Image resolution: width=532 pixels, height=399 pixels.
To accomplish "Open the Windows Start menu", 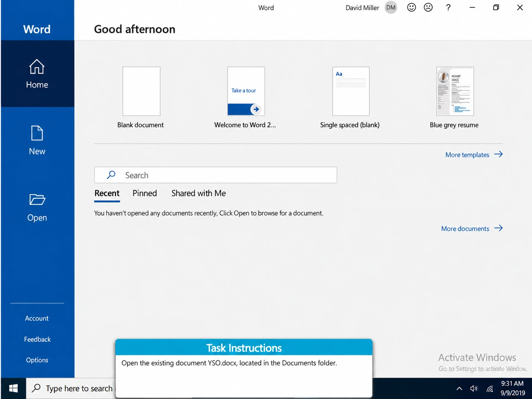I will pyautogui.click(x=13, y=388).
